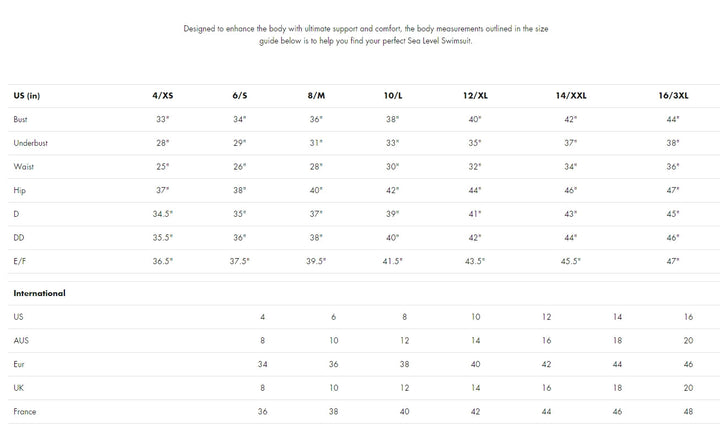Click the E/F cup row label
The image size is (720, 432).
[x=20, y=261]
